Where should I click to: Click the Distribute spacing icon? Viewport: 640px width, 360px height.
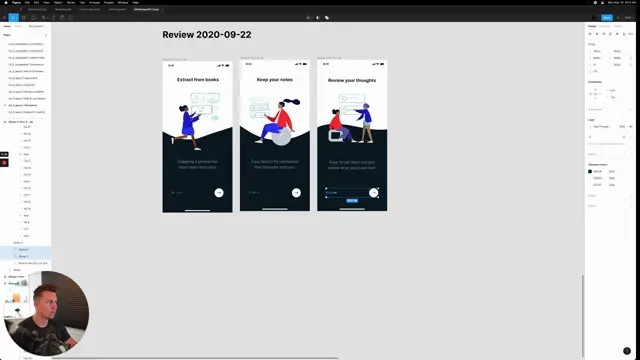coord(631,34)
